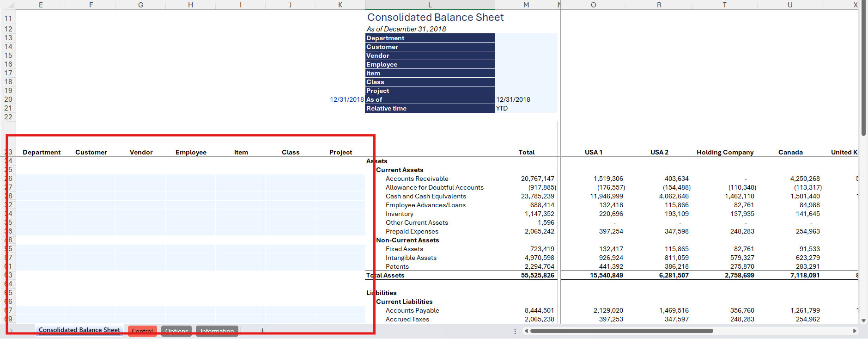Click horizontal scrollbar right arrow
Image resolution: width=868 pixels, height=339 pixels.
(855, 331)
